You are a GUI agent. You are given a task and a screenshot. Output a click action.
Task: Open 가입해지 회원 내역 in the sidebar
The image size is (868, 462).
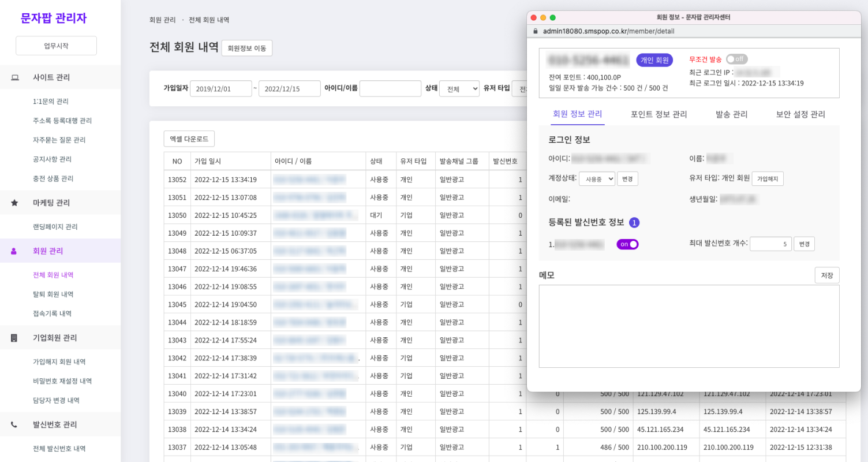[59, 362]
